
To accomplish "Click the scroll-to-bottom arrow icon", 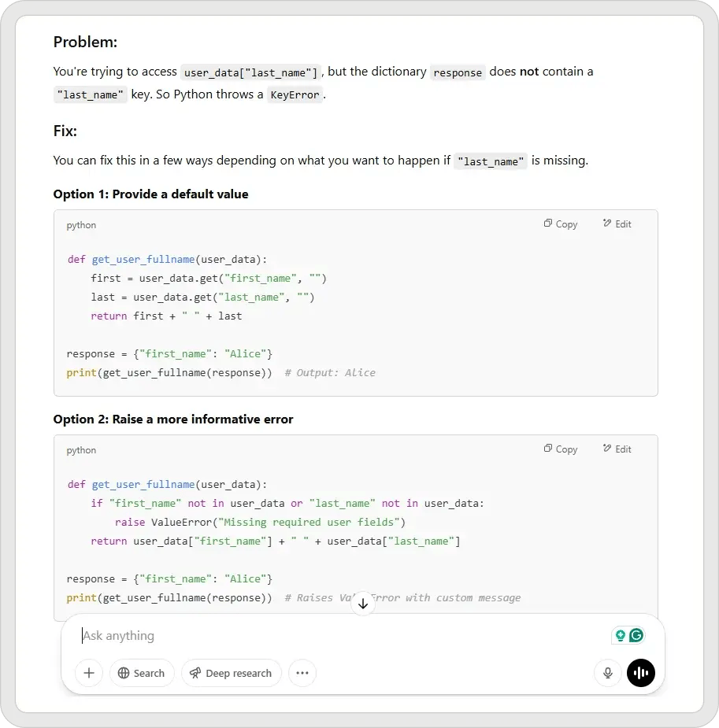I will pyautogui.click(x=362, y=603).
